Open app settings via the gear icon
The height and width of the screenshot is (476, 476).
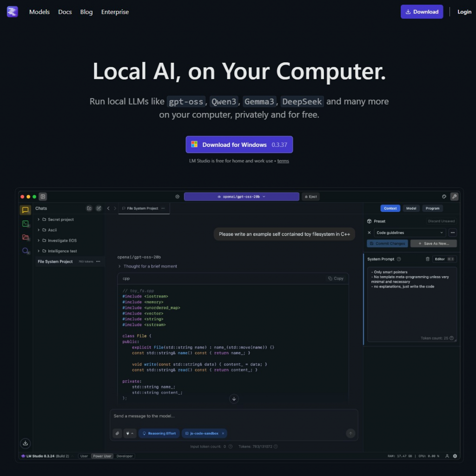[x=455, y=456]
